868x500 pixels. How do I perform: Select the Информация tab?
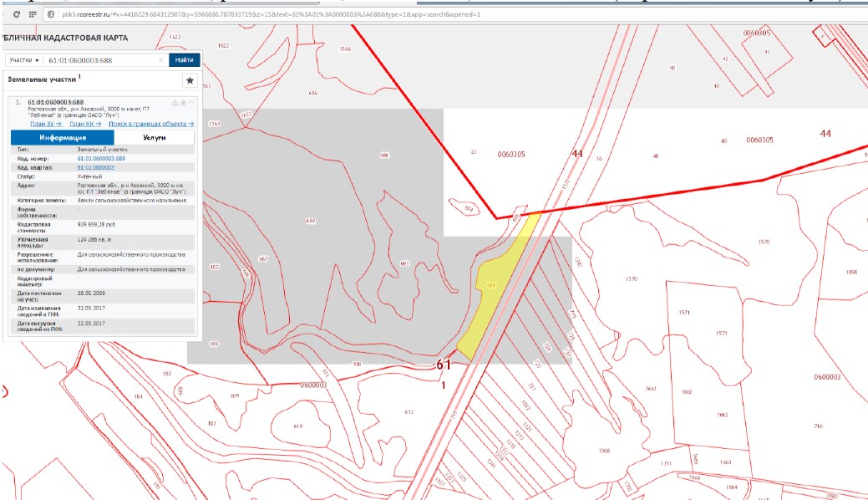tap(62, 138)
